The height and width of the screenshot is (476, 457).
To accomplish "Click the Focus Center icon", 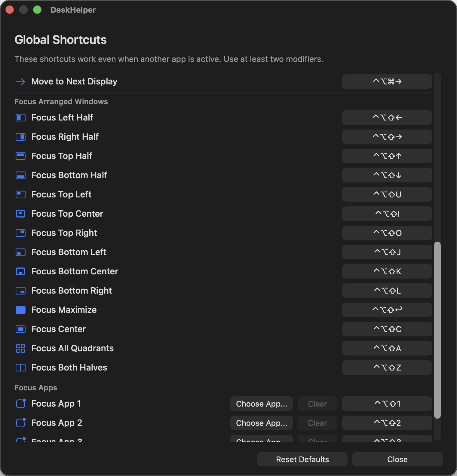I will [x=20, y=329].
